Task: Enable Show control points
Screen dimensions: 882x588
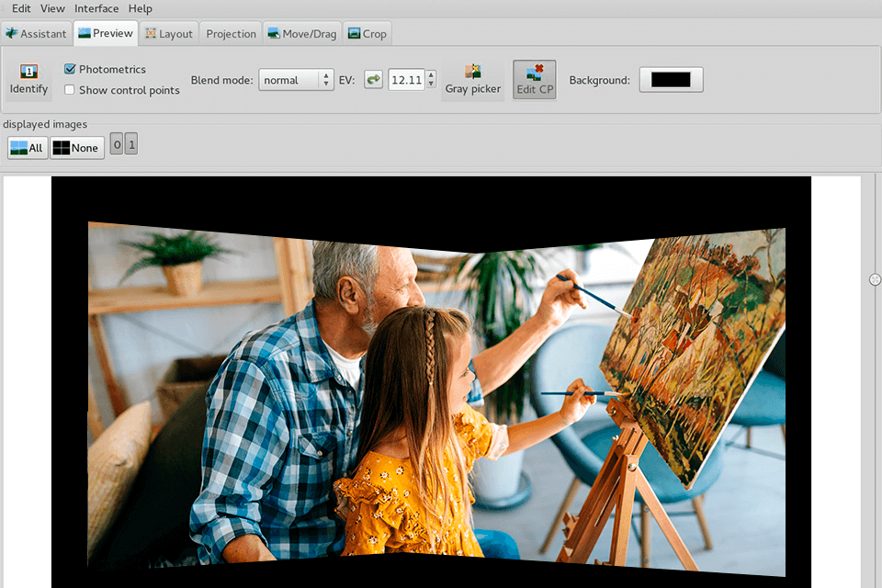Action: click(68, 89)
